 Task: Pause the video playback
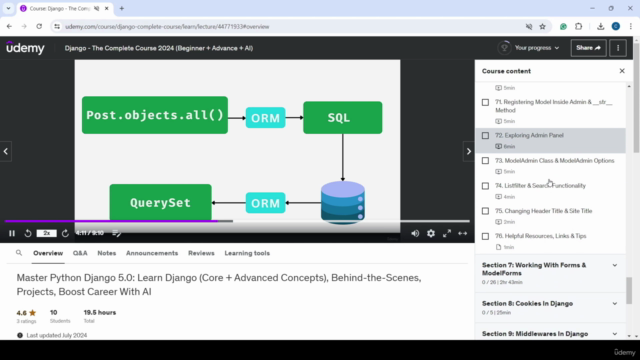12,233
